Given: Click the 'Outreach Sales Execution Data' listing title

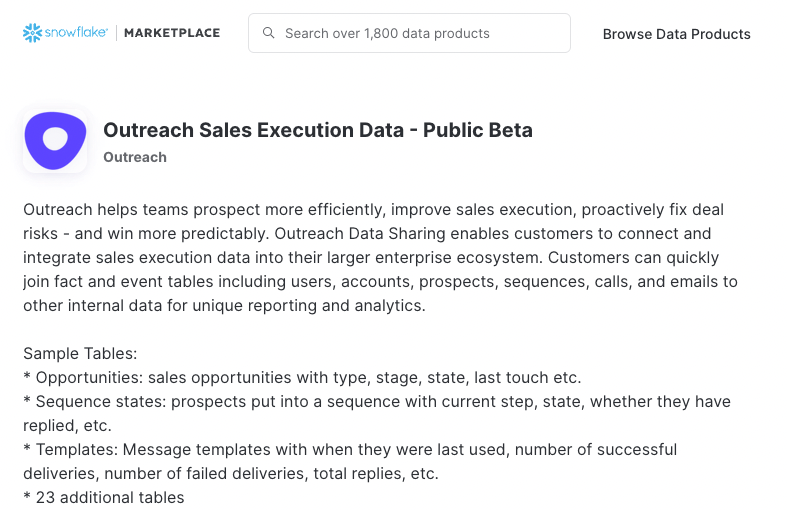Looking at the screenshot, I should coord(253,130).
